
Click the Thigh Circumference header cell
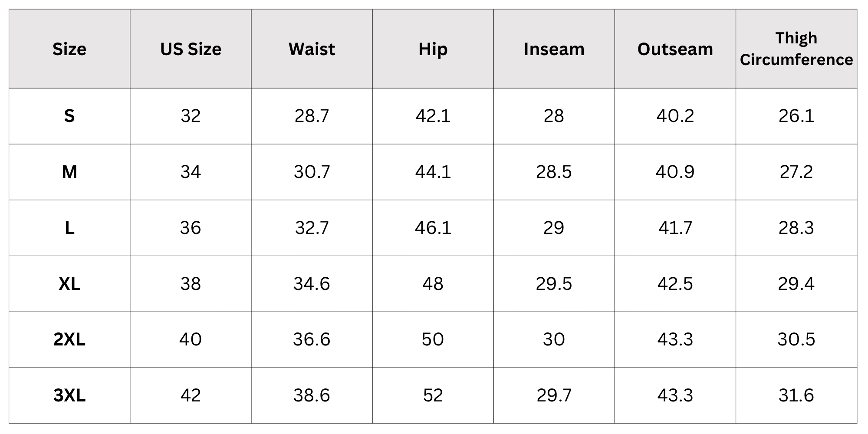pyautogui.click(x=796, y=49)
